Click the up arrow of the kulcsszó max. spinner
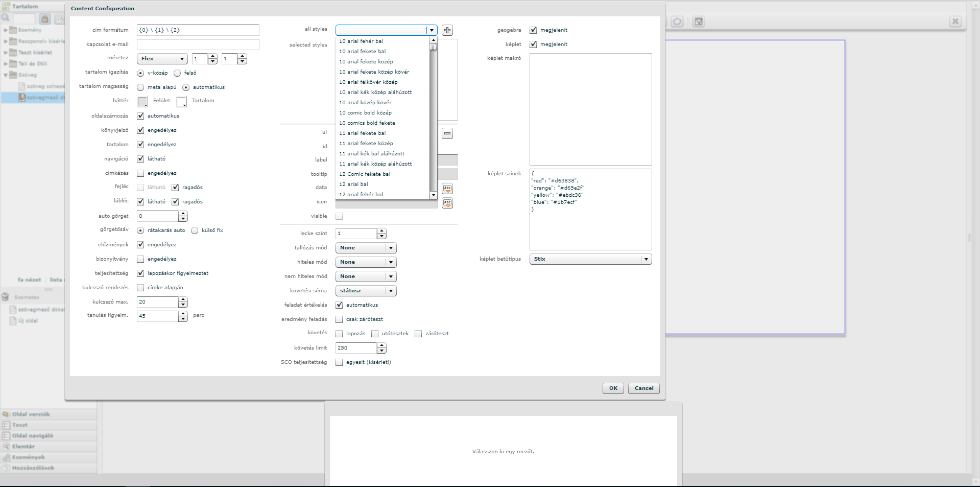The height and width of the screenshot is (487, 980). coord(183,299)
